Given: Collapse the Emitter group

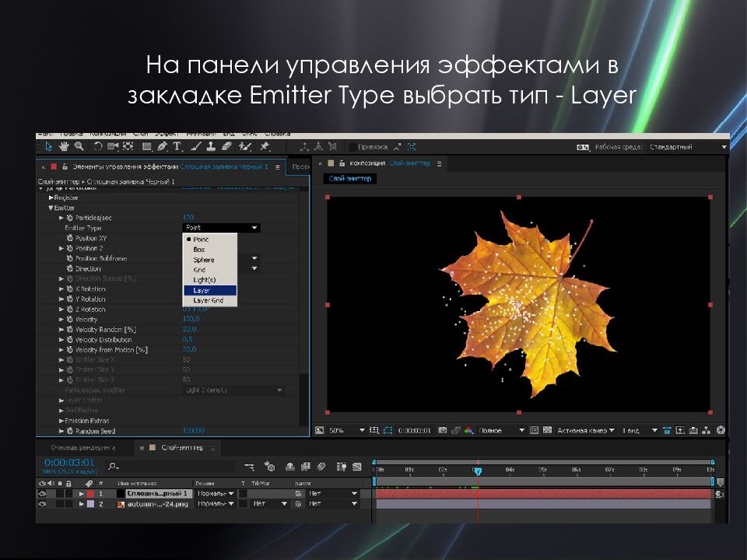Looking at the screenshot, I should [x=51, y=208].
